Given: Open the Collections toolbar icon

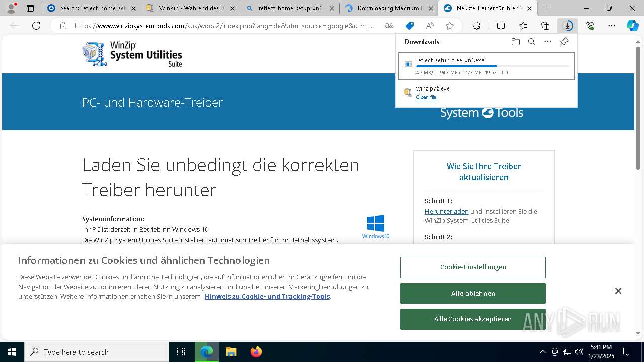Looking at the screenshot, I should (x=545, y=26).
